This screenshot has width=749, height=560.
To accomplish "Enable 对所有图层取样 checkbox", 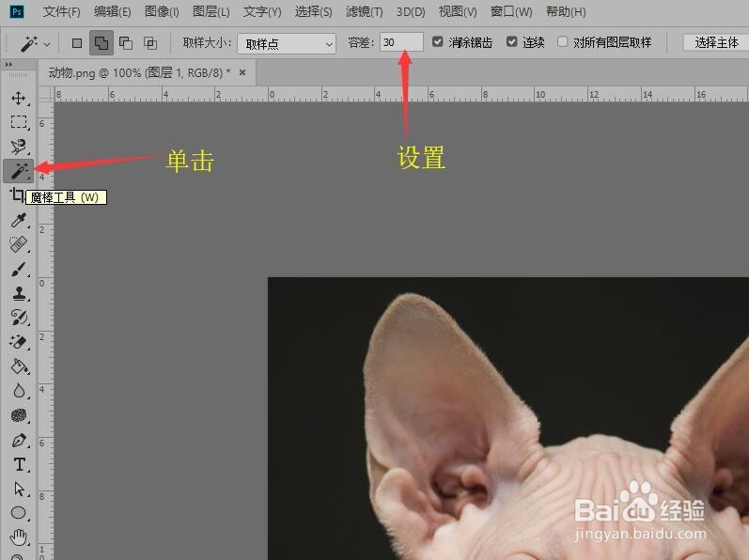I will 563,42.
